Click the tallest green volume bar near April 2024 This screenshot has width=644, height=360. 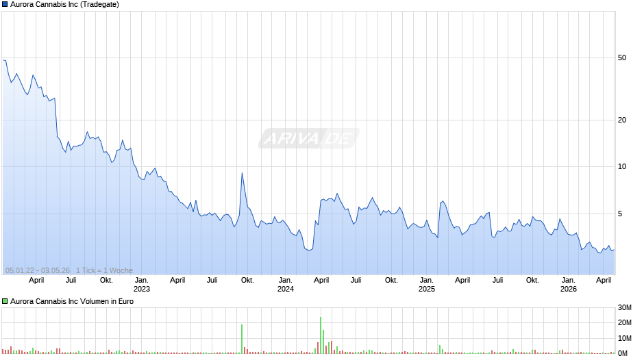(x=321, y=335)
